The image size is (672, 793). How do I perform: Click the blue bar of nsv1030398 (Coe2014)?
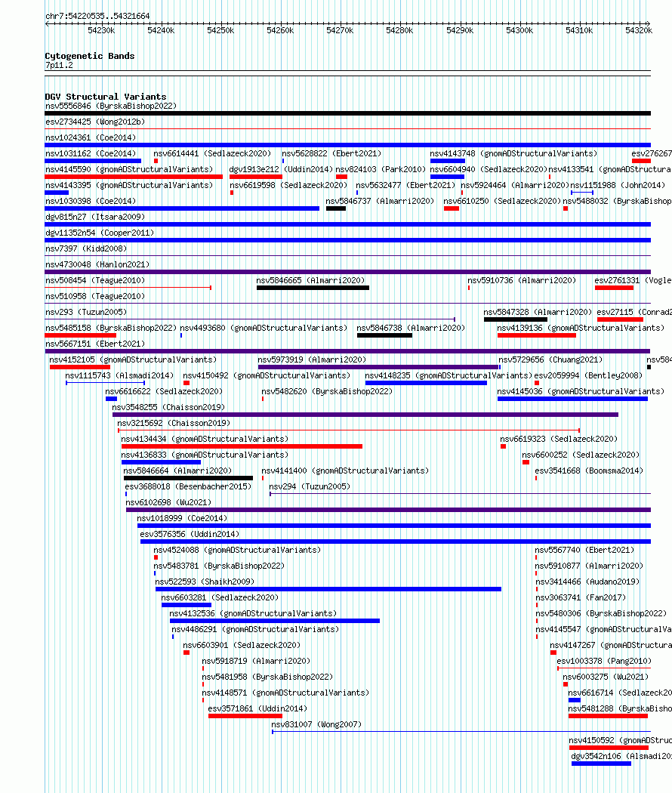182,208
